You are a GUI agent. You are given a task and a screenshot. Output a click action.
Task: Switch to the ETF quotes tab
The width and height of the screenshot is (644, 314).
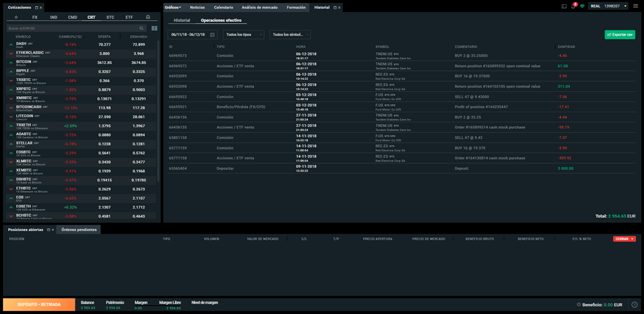pyautogui.click(x=129, y=18)
